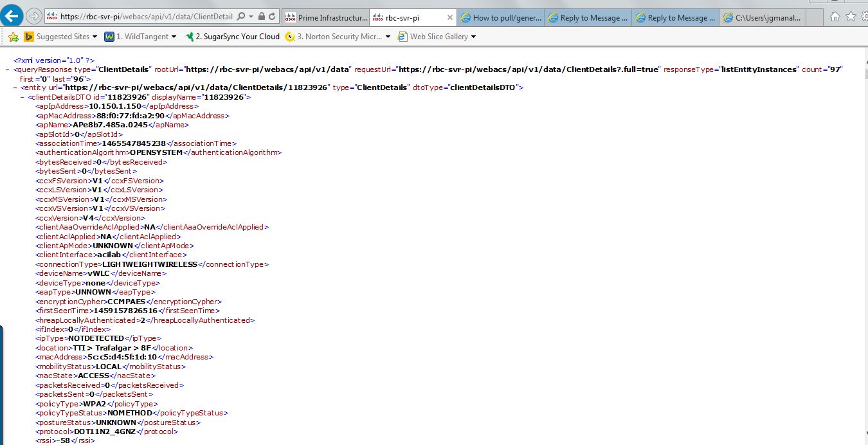The width and height of the screenshot is (868, 445).
Task: Click the security lock icon in address bar
Action: pos(261,17)
